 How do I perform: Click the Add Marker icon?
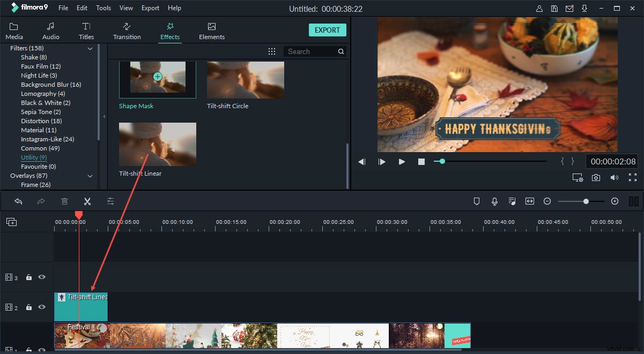pyautogui.click(x=477, y=201)
